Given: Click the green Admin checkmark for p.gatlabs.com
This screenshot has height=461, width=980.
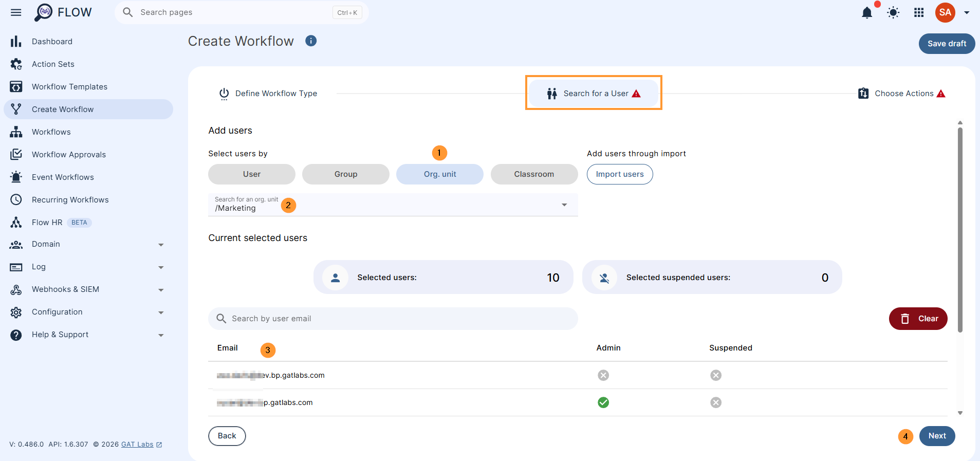Looking at the screenshot, I should [x=603, y=402].
